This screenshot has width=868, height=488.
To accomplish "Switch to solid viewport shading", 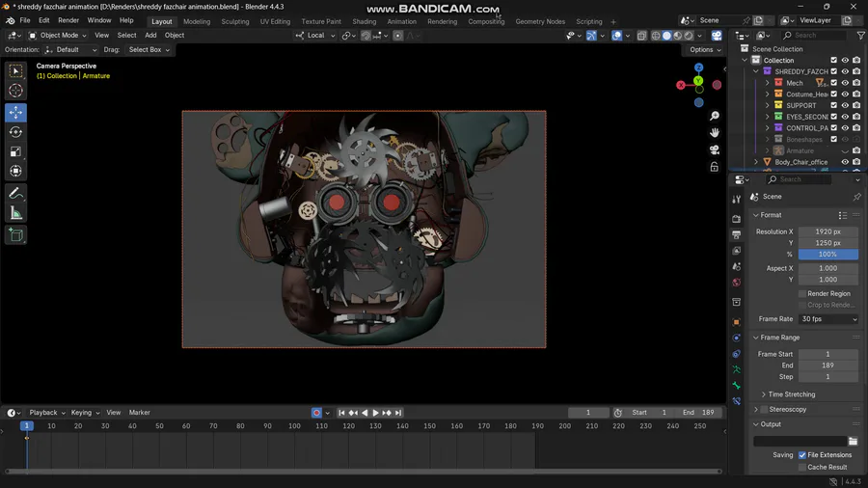I will click(x=667, y=36).
